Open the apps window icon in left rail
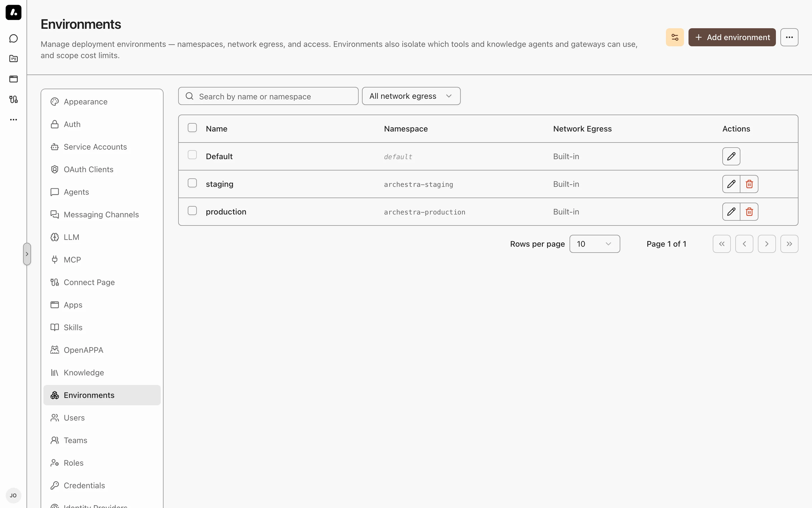Image resolution: width=812 pixels, height=508 pixels. pyautogui.click(x=14, y=79)
